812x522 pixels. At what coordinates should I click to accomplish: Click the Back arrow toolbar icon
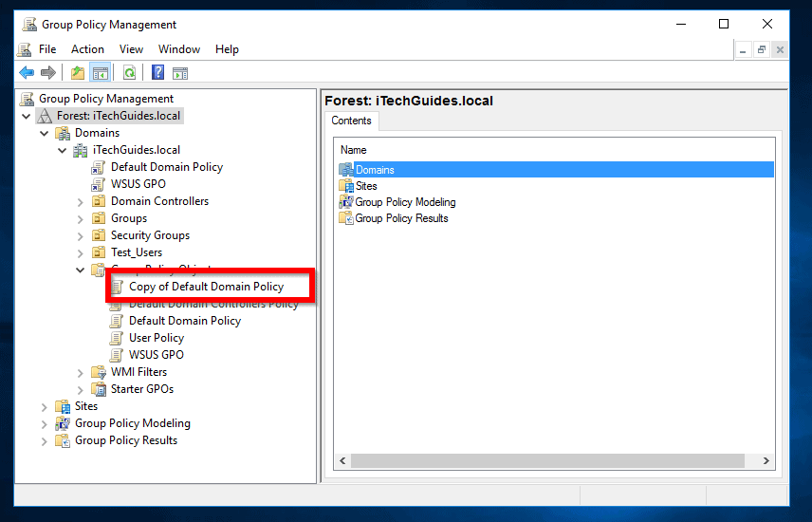27,72
